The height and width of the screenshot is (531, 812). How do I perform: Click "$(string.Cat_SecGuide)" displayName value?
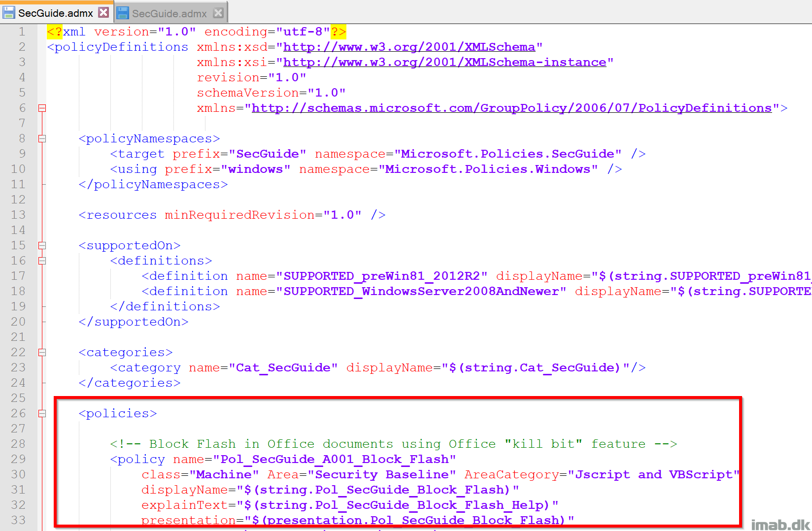(536, 367)
